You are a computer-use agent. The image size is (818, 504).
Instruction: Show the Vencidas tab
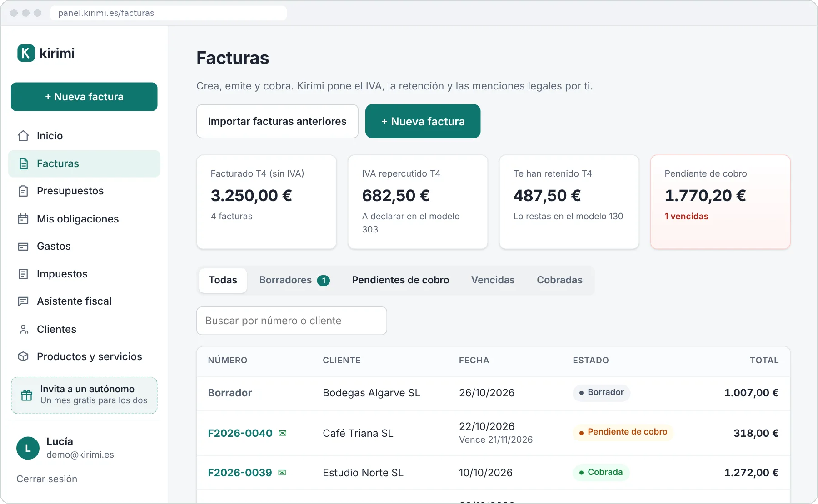[x=493, y=280]
